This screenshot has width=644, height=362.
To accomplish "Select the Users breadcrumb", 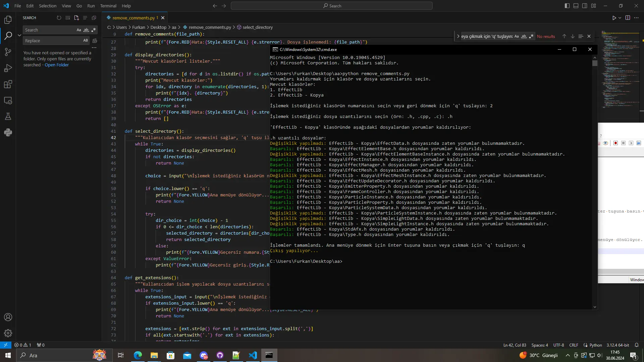I will click(121, 27).
